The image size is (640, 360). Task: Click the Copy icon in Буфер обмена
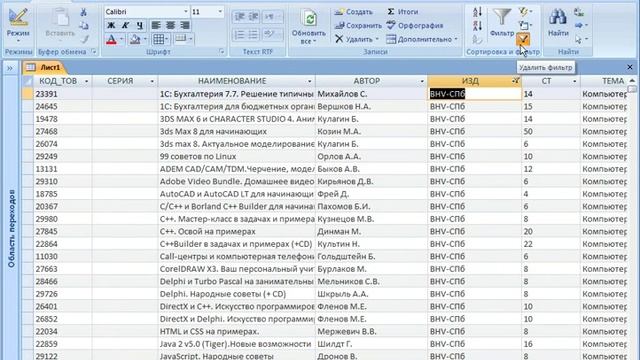(84, 26)
